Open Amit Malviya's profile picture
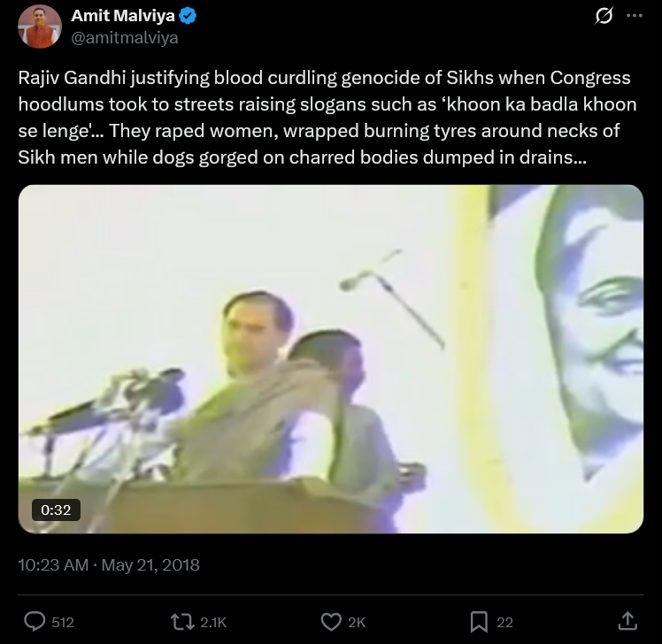Screen dimensions: 662x644 point(40,27)
